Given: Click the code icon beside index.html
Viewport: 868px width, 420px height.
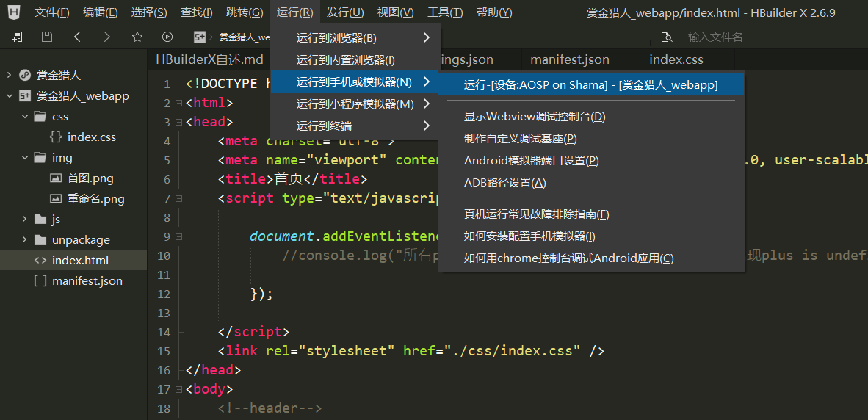Looking at the screenshot, I should click(40, 261).
